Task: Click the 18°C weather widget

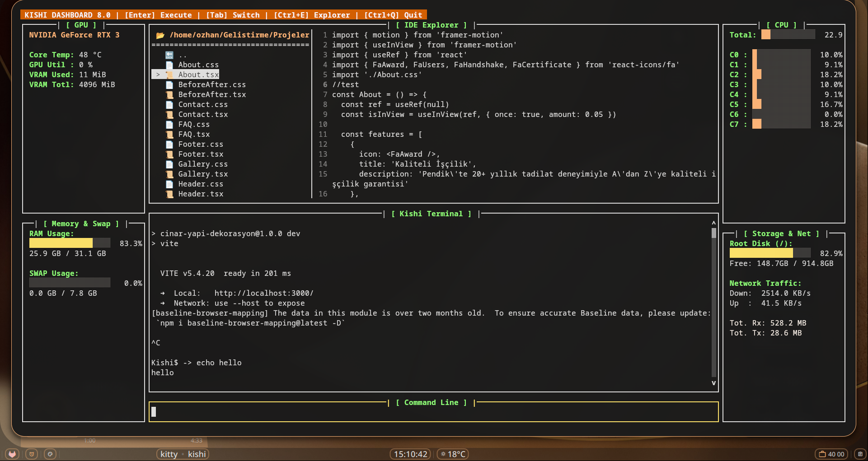Action: coord(453,454)
